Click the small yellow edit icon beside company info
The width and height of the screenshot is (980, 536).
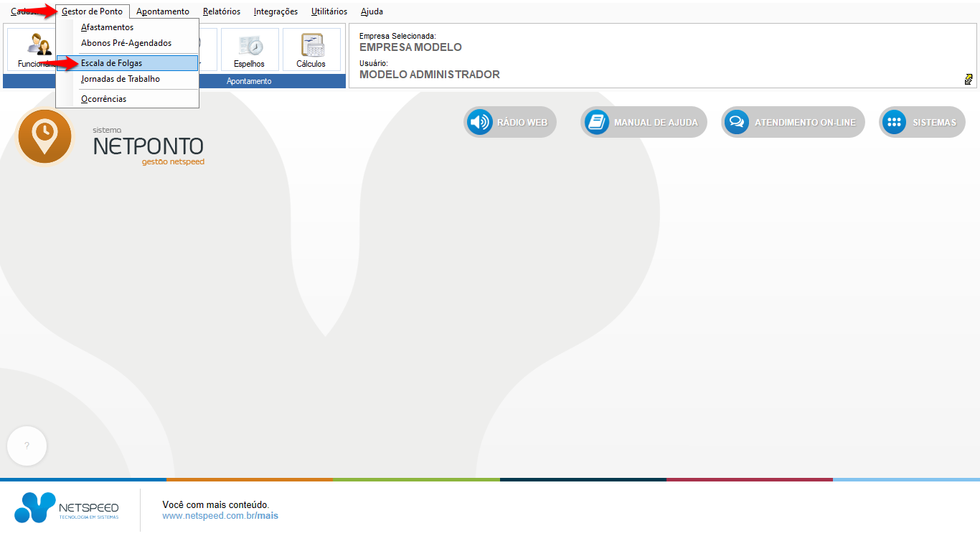(969, 79)
